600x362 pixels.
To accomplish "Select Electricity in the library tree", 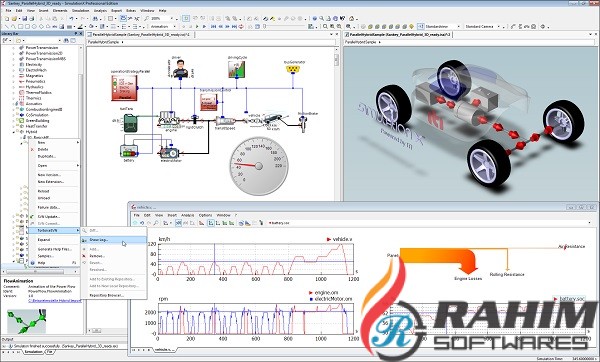I will click(33, 65).
